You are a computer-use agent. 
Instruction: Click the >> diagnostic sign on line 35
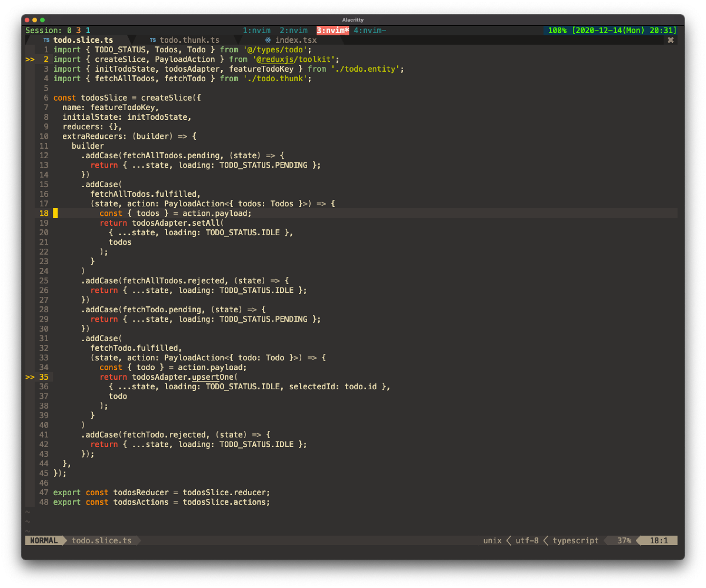[x=30, y=377]
